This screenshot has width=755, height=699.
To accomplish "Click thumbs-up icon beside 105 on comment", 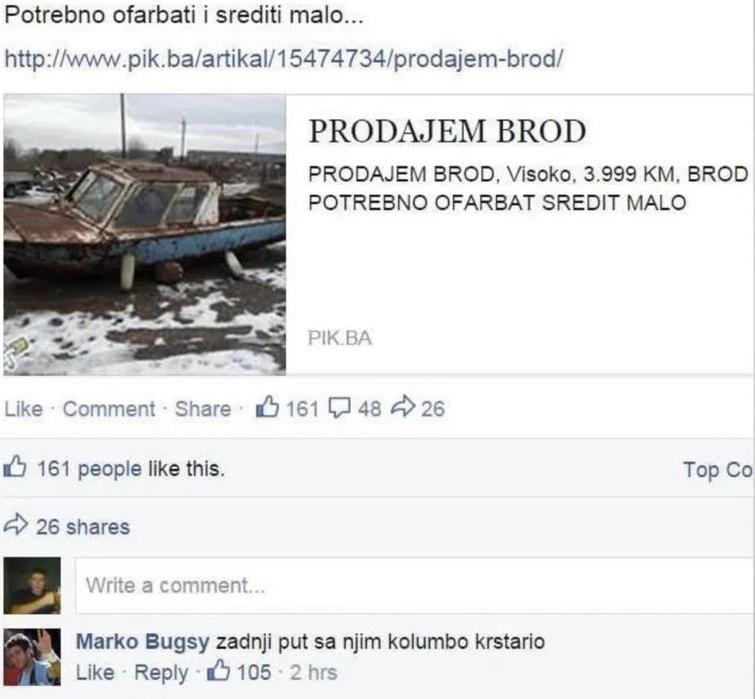I will 218,670.
